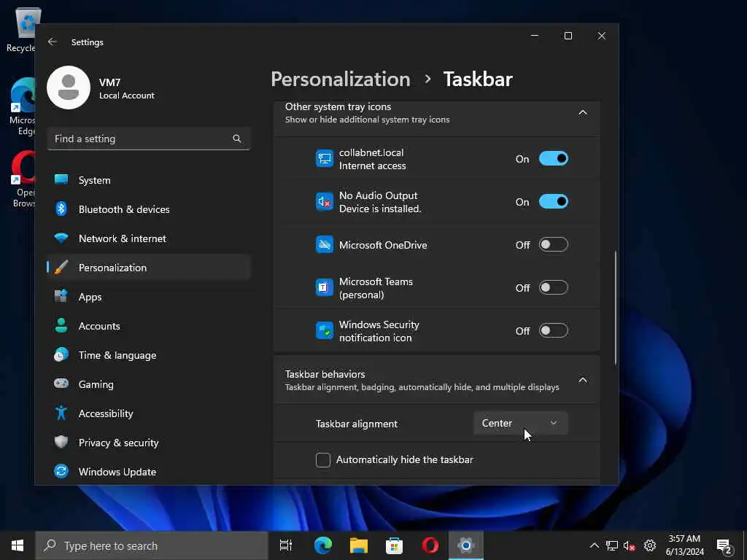Open Network & internet category
Viewport: 747px width, 560px height.
(x=149, y=238)
